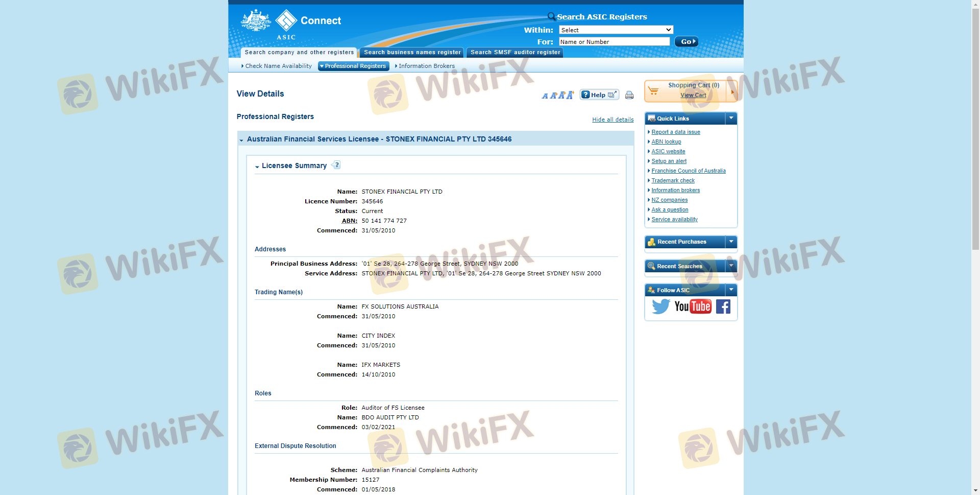Expand the Recent Searches panel
The width and height of the screenshot is (980, 495).
731,266
